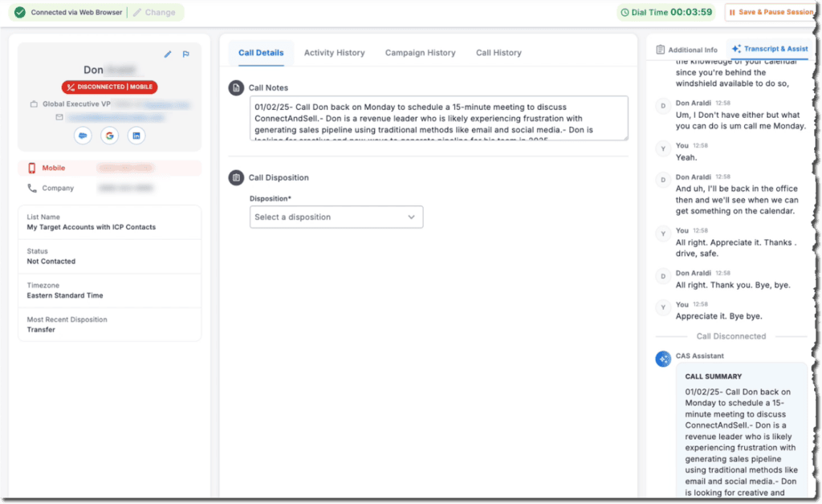Open the LinkedIn icon for contact

click(x=136, y=136)
